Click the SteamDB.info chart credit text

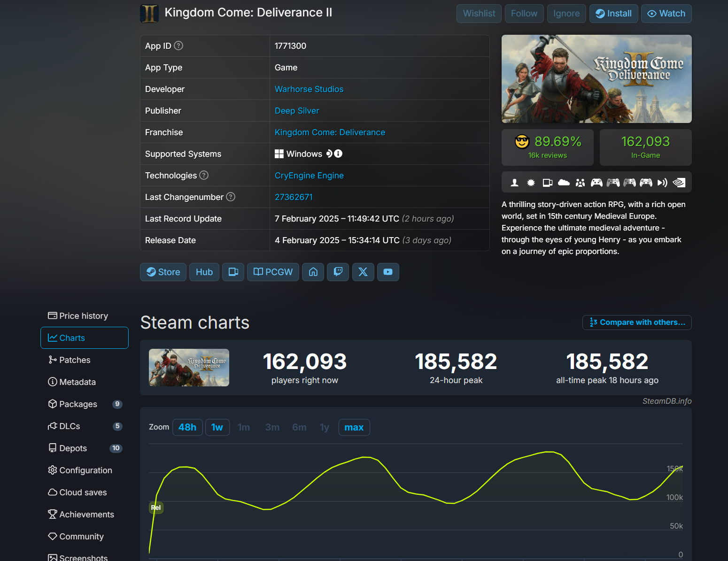click(667, 401)
